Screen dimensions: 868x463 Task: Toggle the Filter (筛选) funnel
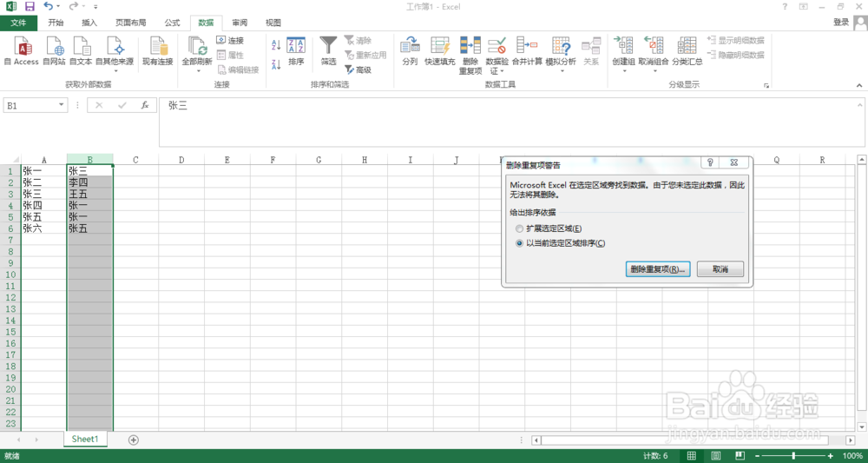329,51
